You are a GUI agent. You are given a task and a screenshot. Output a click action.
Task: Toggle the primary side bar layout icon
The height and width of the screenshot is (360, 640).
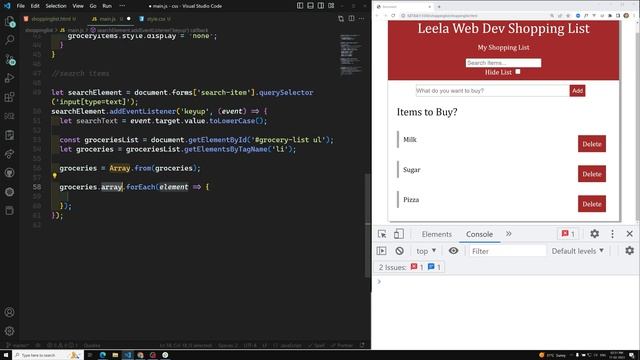(300, 6)
